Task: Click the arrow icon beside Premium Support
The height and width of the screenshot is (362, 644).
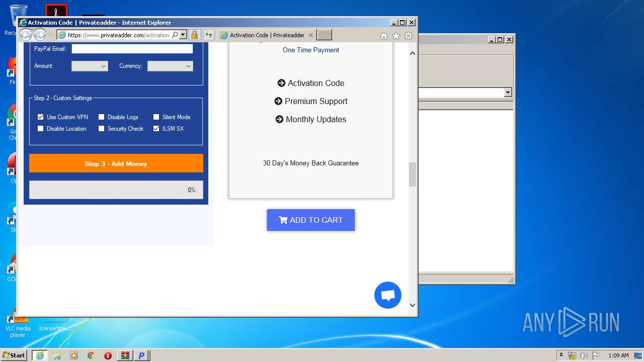Action: pyautogui.click(x=278, y=101)
